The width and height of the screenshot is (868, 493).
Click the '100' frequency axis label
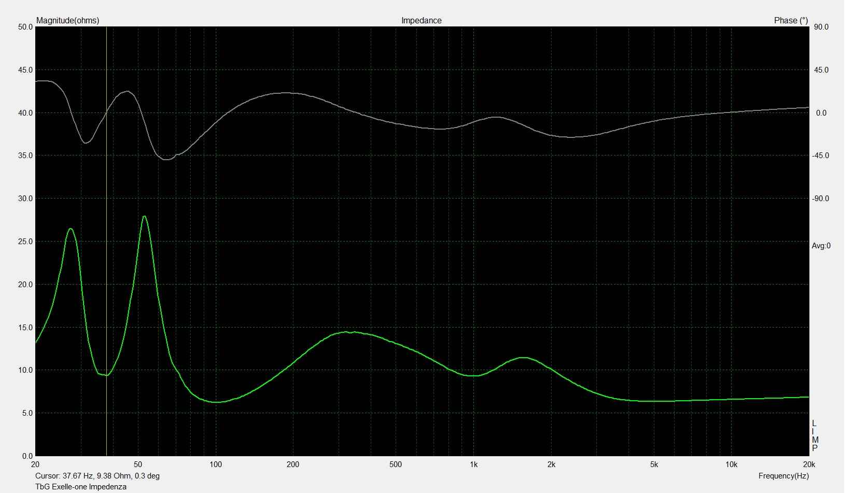coord(216,464)
